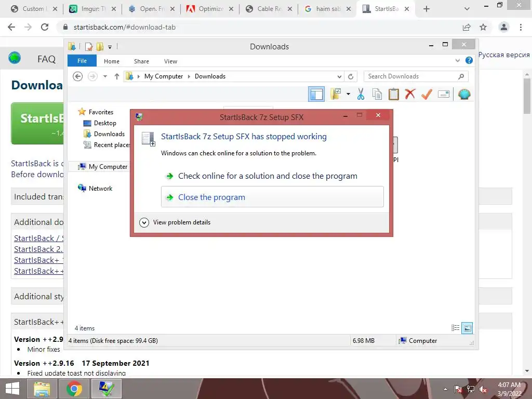Click the blue Help question mark icon
Image resolution: width=532 pixels, height=399 pixels.
[469, 60]
